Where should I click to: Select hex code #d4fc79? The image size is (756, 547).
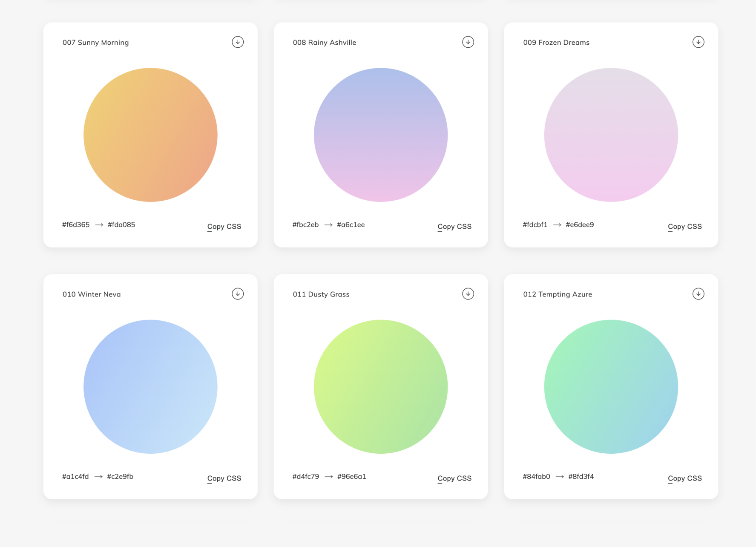(x=306, y=476)
